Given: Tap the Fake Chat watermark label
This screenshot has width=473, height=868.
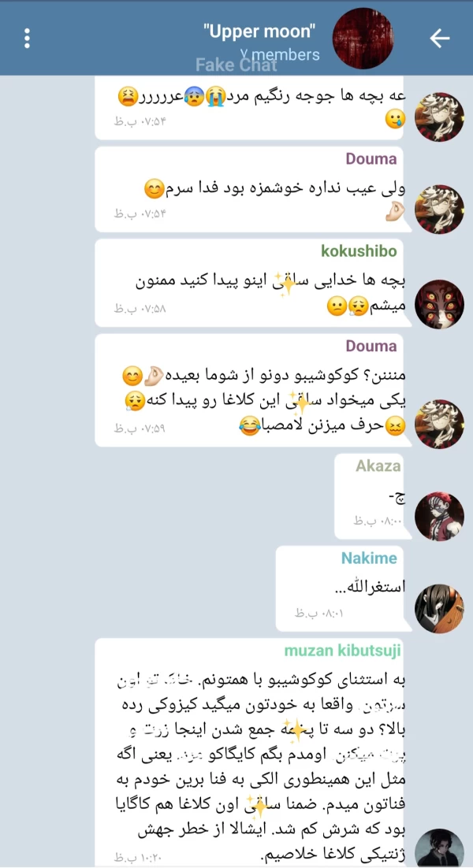Looking at the screenshot, I should [236, 65].
